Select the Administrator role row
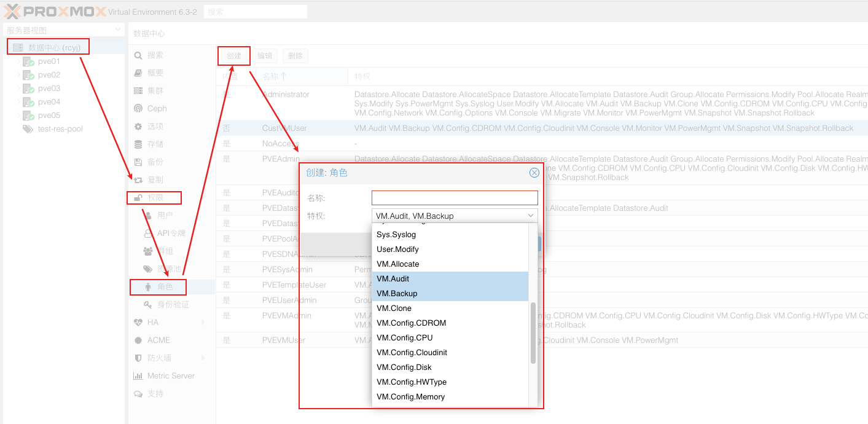Screen dimensions: 868x424 (x=542, y=103)
